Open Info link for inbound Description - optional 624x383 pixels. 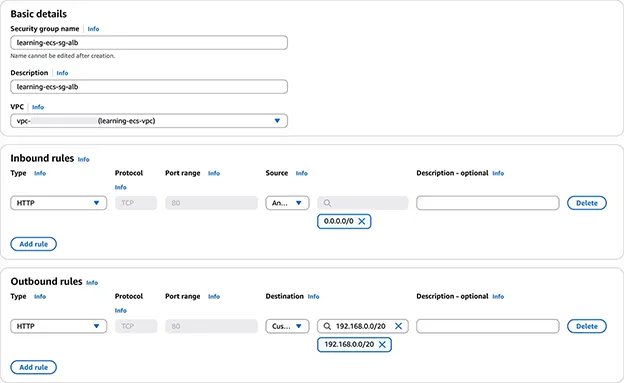coord(498,173)
